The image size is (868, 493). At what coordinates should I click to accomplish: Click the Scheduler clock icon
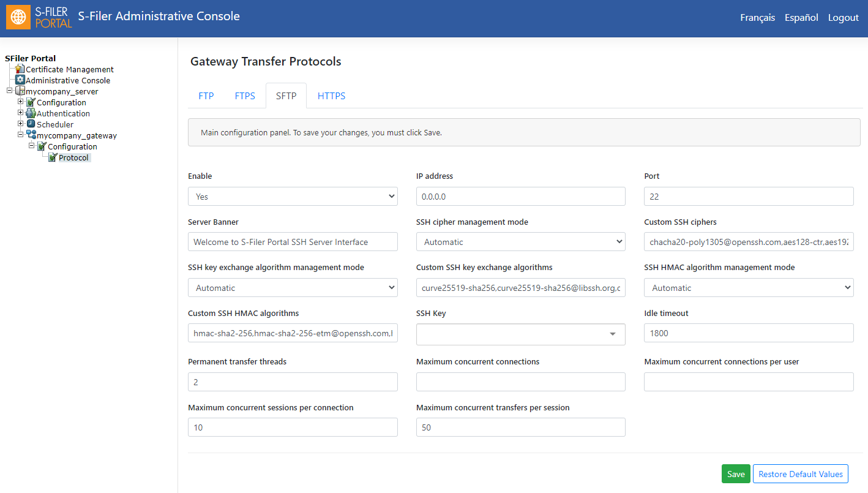pos(31,124)
